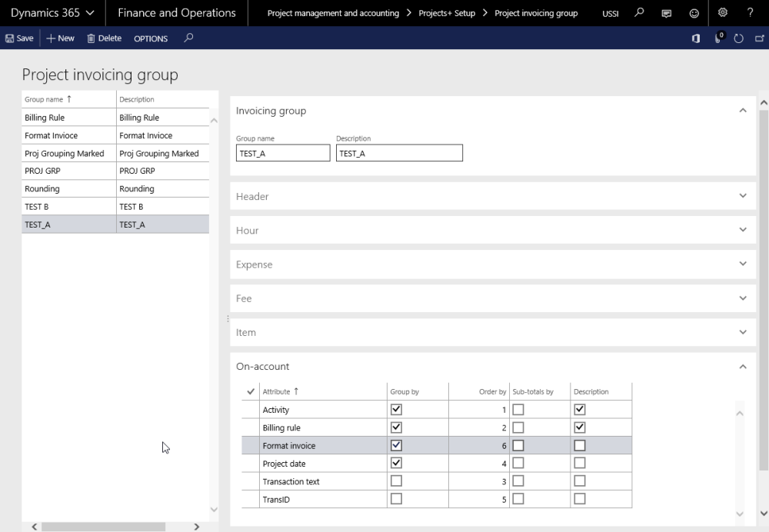Image resolution: width=769 pixels, height=532 pixels.
Task: Enable Sub-totals by for Activity row
Action: (518, 409)
